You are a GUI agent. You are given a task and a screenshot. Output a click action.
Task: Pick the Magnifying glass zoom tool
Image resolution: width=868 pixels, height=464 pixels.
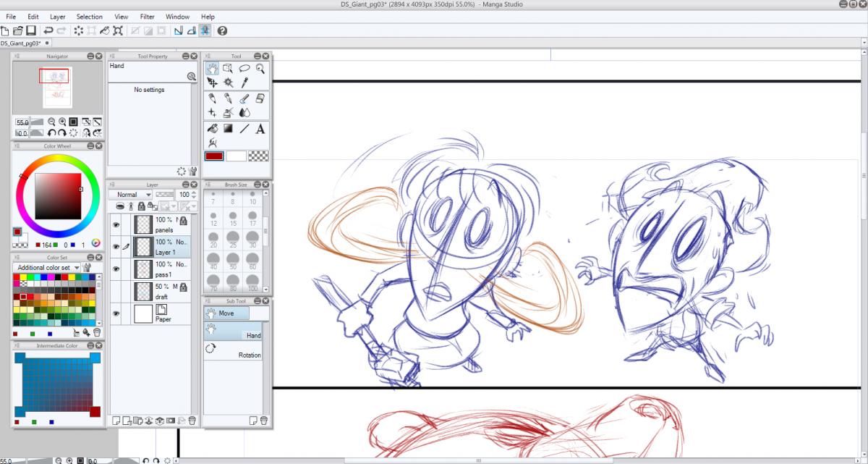point(260,68)
